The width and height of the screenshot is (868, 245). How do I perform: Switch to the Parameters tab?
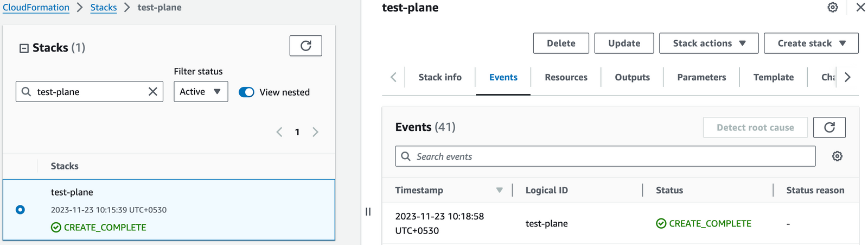click(x=701, y=77)
